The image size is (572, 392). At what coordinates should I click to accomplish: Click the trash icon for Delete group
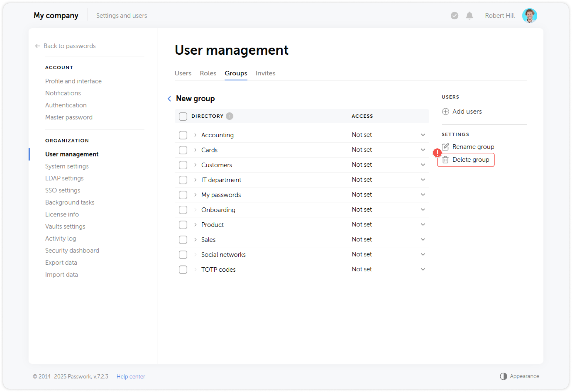coord(445,160)
